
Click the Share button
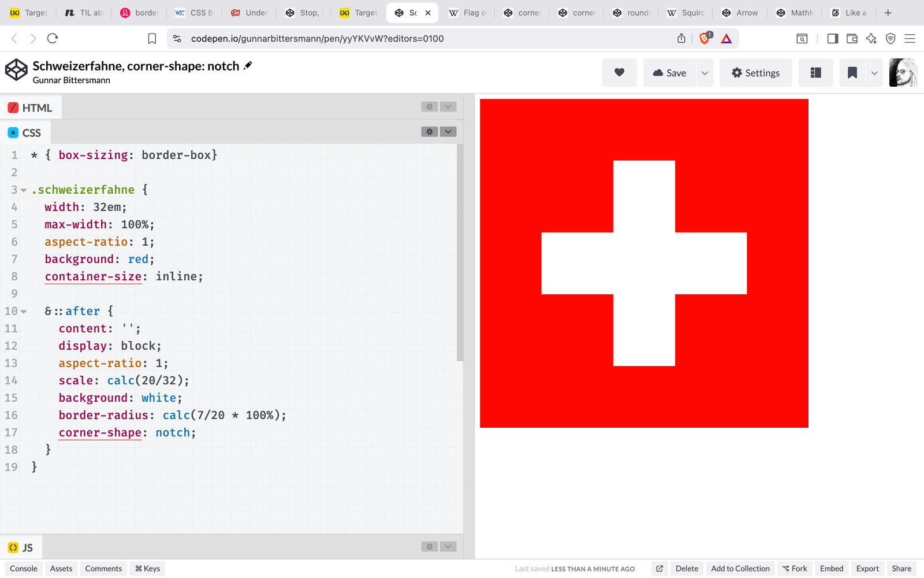point(901,569)
